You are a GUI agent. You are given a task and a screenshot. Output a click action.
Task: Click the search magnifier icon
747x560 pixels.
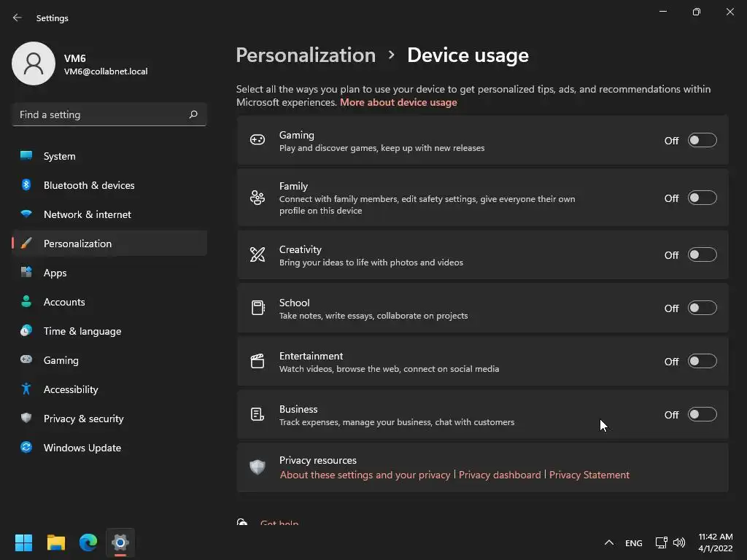coord(193,114)
